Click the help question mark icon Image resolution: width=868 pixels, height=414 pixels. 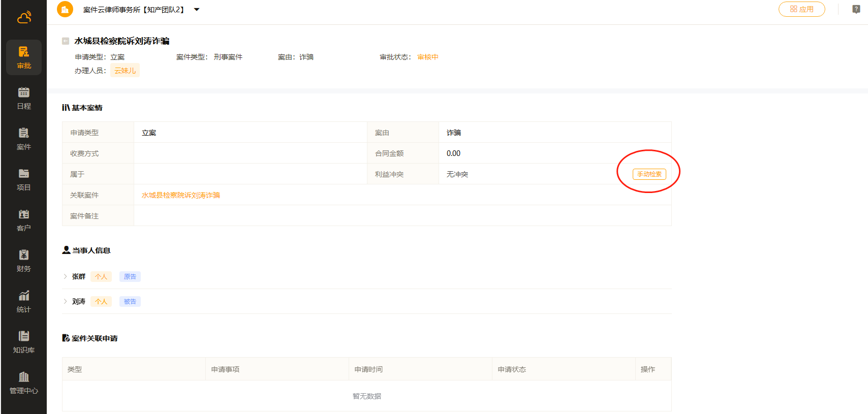pyautogui.click(x=856, y=9)
